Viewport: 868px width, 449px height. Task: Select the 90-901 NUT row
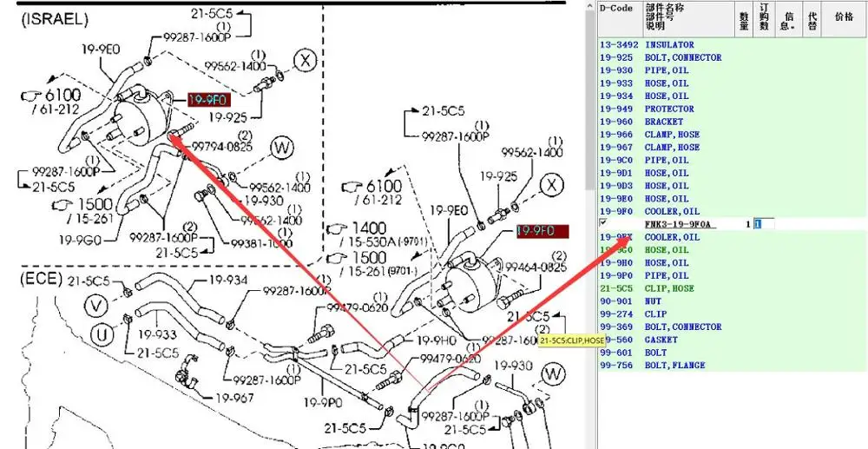[x=731, y=301]
